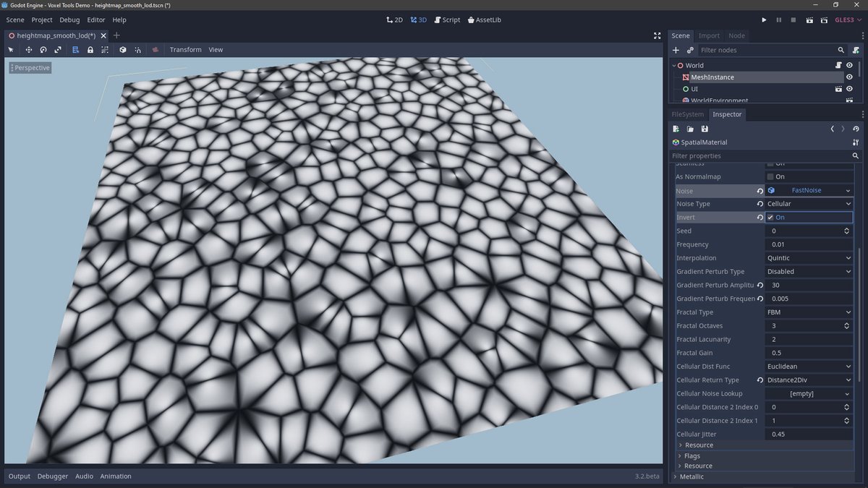868x488 pixels.
Task: Open object properties tools menu
Action: (x=856, y=142)
